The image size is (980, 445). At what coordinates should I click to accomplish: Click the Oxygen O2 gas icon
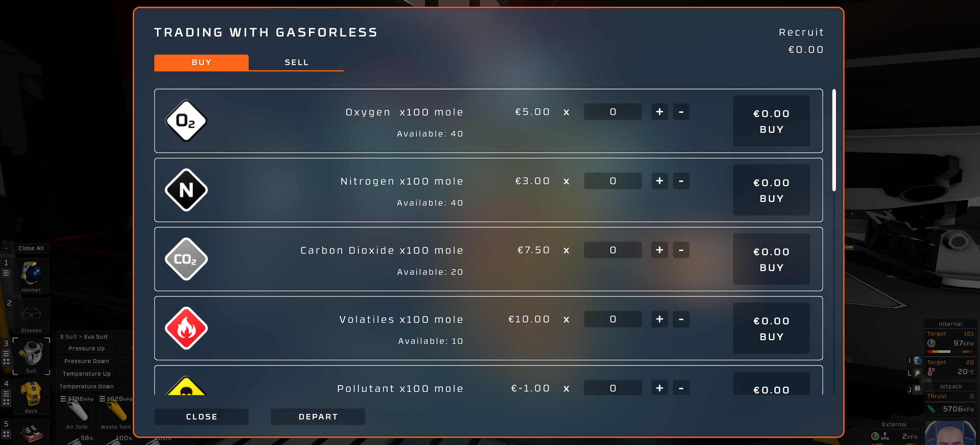pos(186,121)
